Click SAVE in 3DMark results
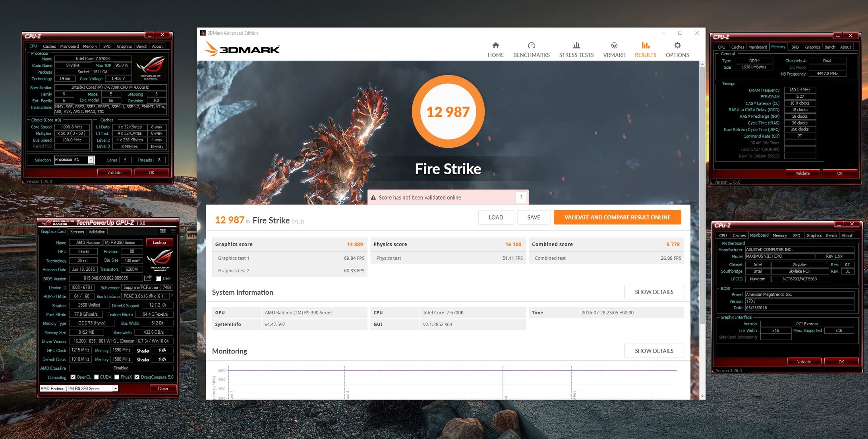Image resolution: width=868 pixels, height=439 pixels. pos(534,217)
